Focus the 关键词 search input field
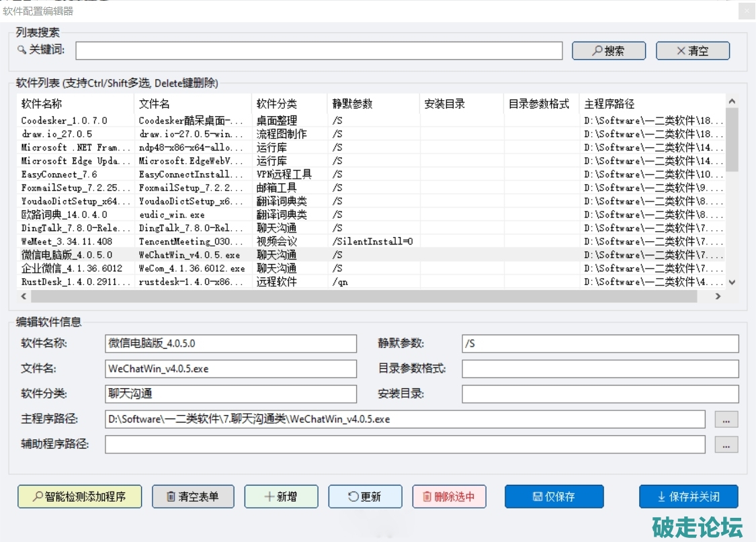Image resolution: width=756 pixels, height=542 pixels. [319, 51]
